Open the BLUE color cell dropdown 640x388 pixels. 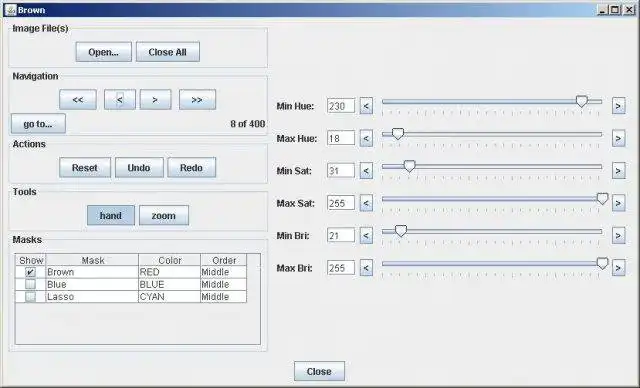(169, 284)
